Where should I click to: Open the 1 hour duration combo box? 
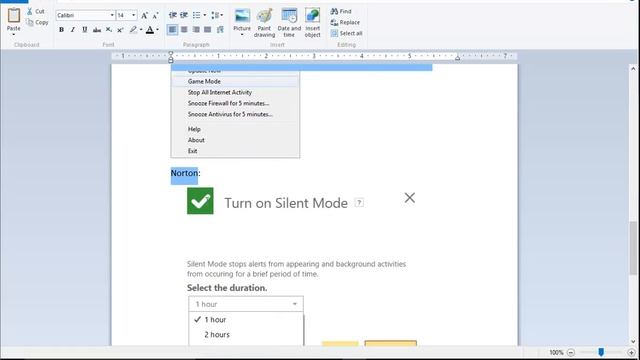[246, 304]
